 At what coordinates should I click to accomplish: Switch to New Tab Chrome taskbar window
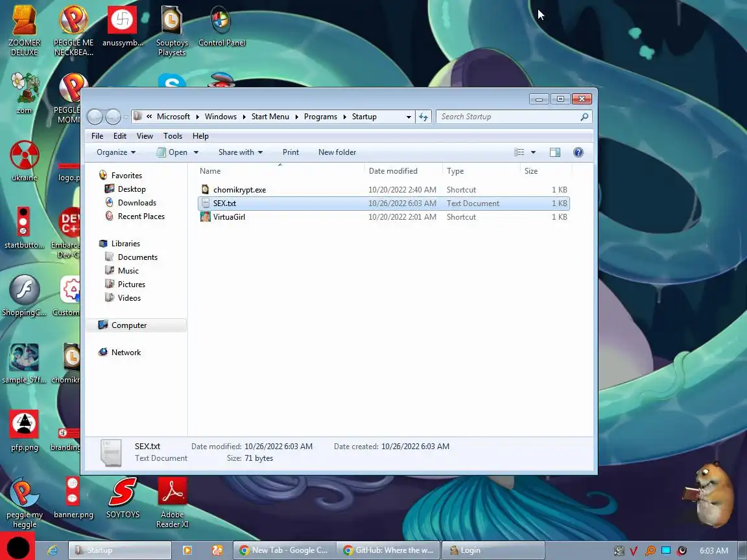(x=285, y=550)
